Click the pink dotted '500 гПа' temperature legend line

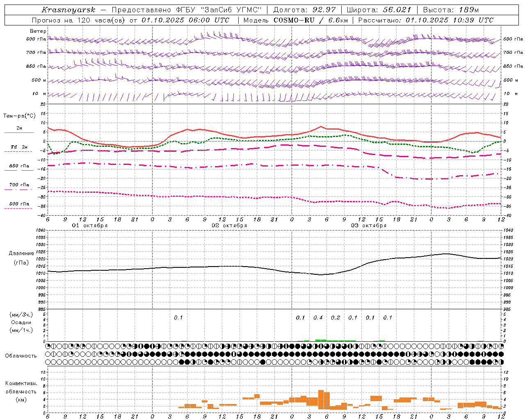tap(18, 208)
